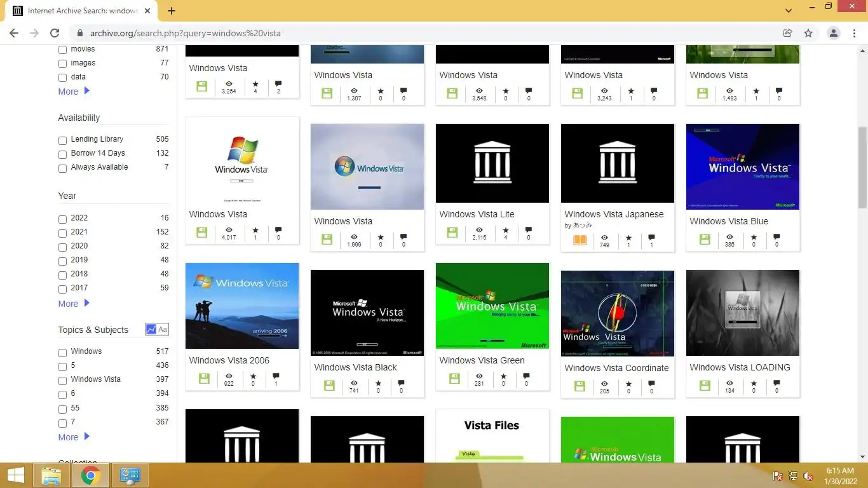Image resolution: width=868 pixels, height=488 pixels.
Task: Click the favorites star on Windows Vista Lite
Action: tap(506, 230)
